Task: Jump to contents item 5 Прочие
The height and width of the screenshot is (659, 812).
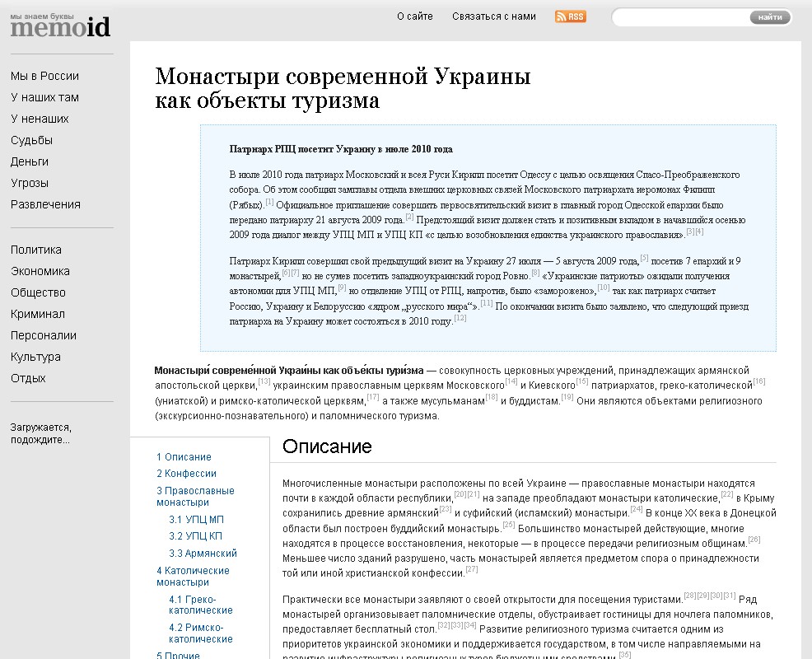Action: [x=178, y=655]
